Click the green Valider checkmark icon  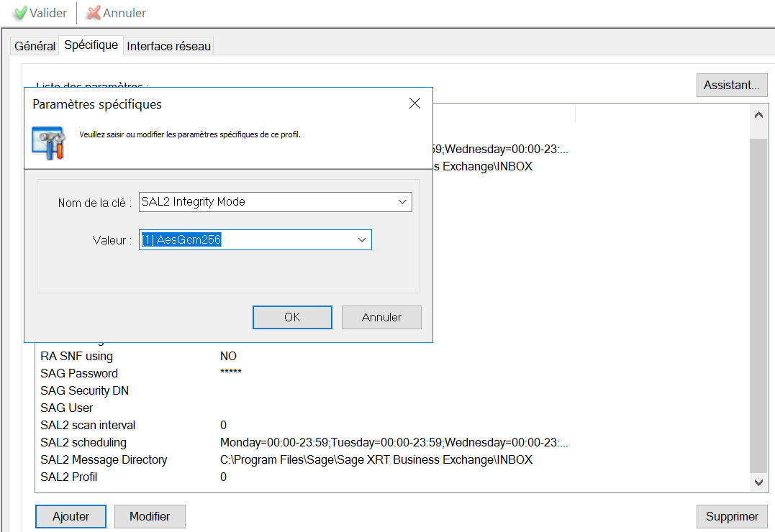pos(20,13)
